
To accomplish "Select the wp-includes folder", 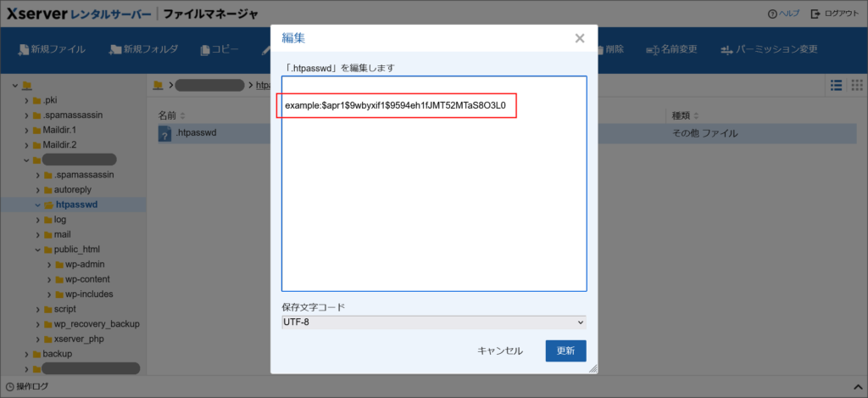I will click(89, 294).
